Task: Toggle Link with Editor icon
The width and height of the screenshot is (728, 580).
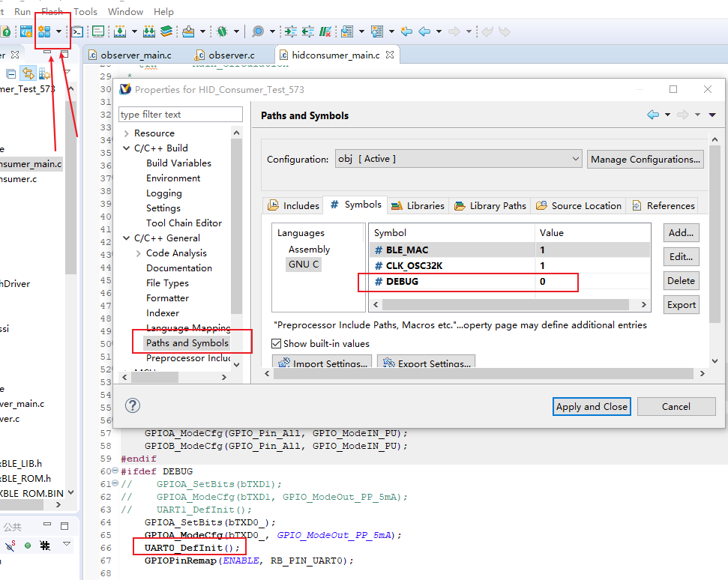Action: click(x=28, y=73)
